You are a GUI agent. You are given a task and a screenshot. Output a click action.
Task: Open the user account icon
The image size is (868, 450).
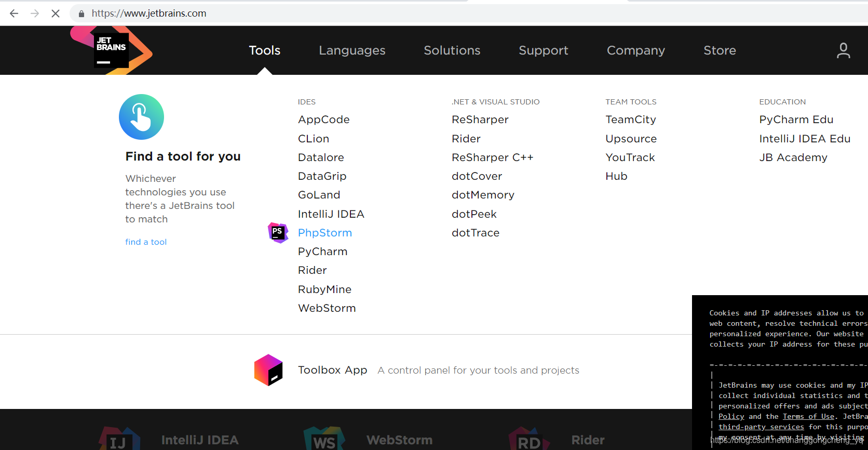[844, 50]
